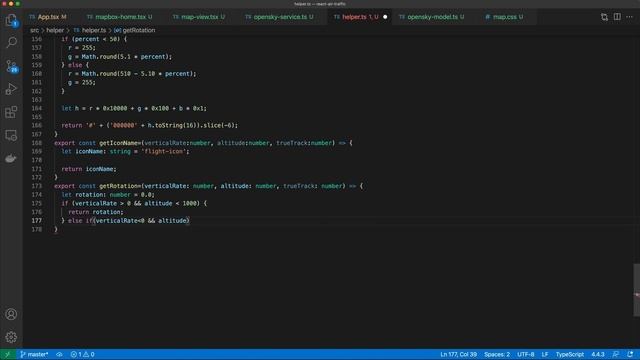The width and height of the screenshot is (640, 360).
Task: Change indentation via Spaces: 2
Action: pos(497,354)
